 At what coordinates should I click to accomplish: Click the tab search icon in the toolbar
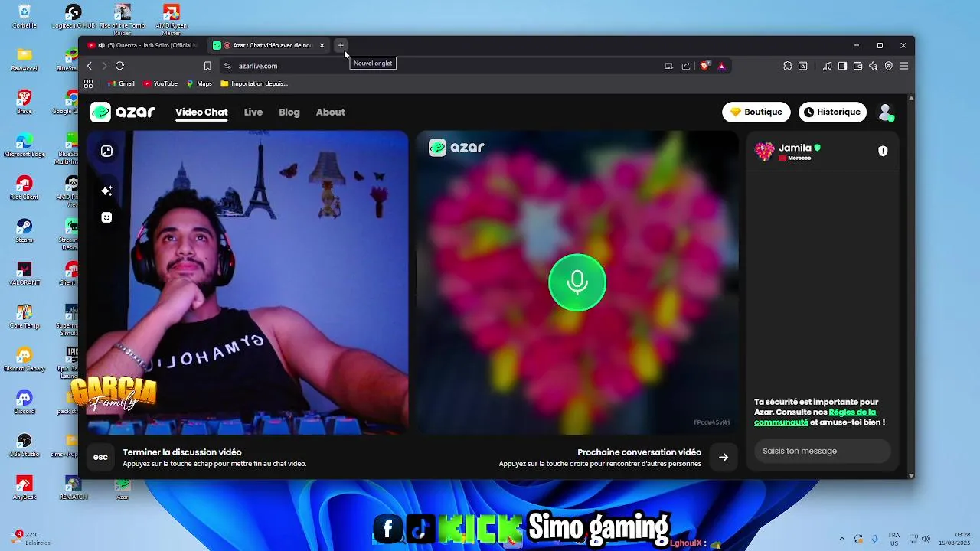[x=803, y=66]
